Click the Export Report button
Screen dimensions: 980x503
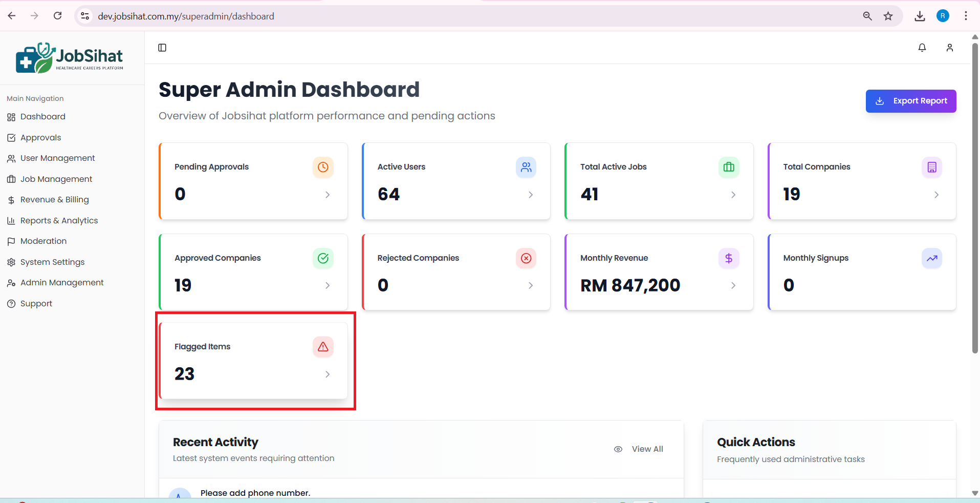pos(910,101)
